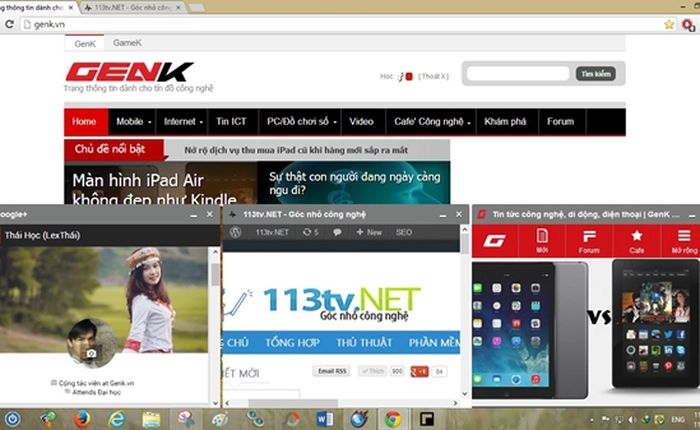Open Paint palette icon in taskbar
The image size is (700, 430).
[220, 419]
